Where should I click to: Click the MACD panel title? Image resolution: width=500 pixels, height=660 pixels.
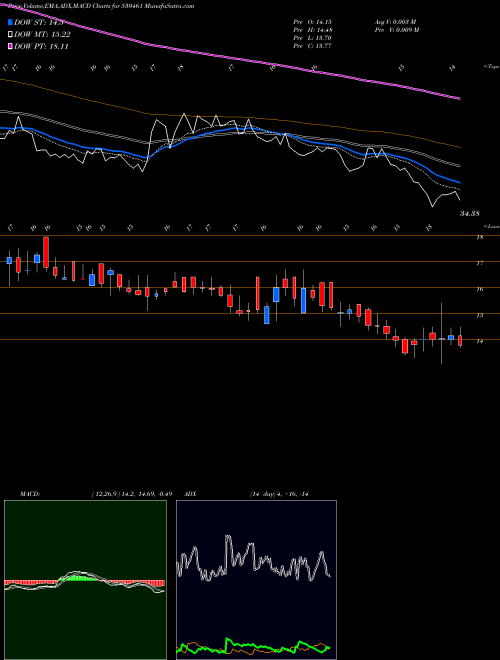[29, 494]
